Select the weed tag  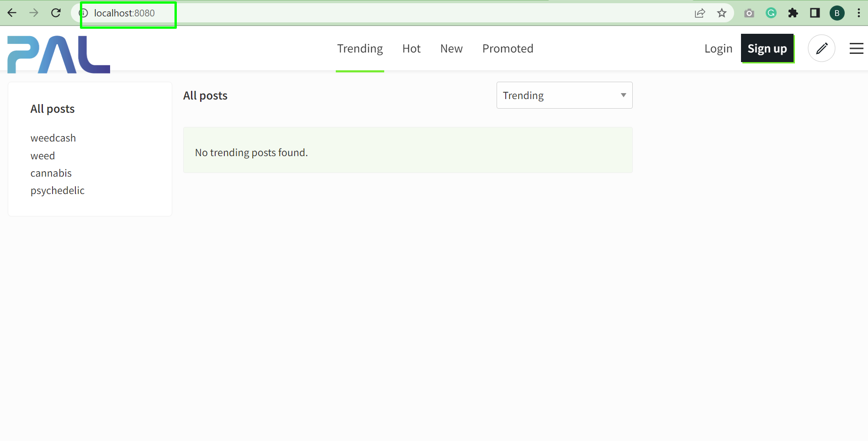[x=42, y=156]
